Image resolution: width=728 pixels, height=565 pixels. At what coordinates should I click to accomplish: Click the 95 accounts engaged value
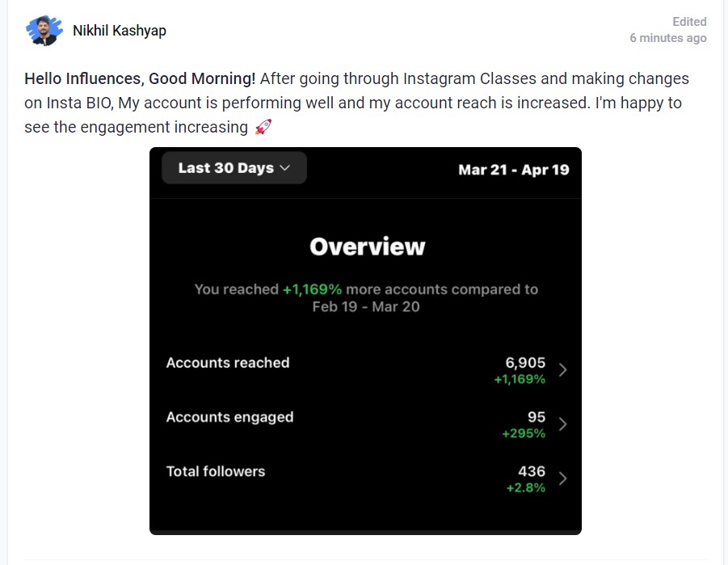(537, 417)
